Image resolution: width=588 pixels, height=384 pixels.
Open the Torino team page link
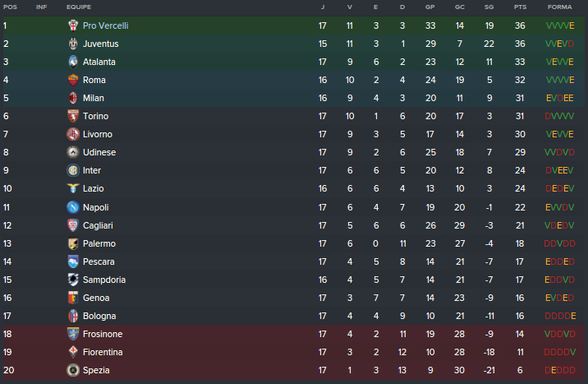point(95,116)
